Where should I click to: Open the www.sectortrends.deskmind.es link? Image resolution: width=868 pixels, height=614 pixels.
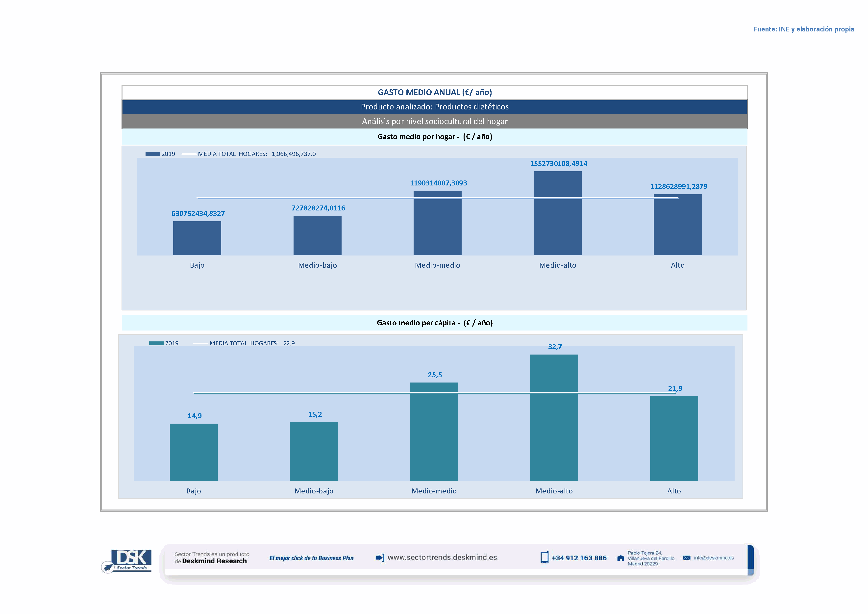click(x=442, y=558)
